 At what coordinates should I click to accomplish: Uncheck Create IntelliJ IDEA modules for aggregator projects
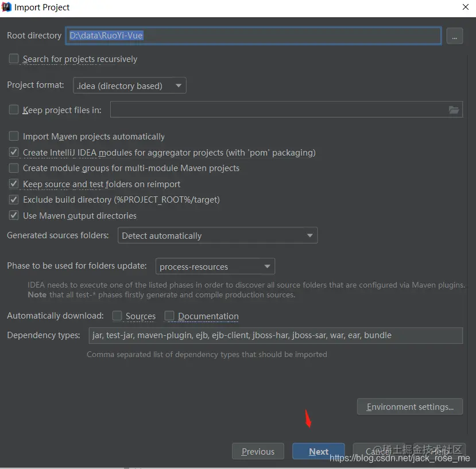click(x=14, y=152)
